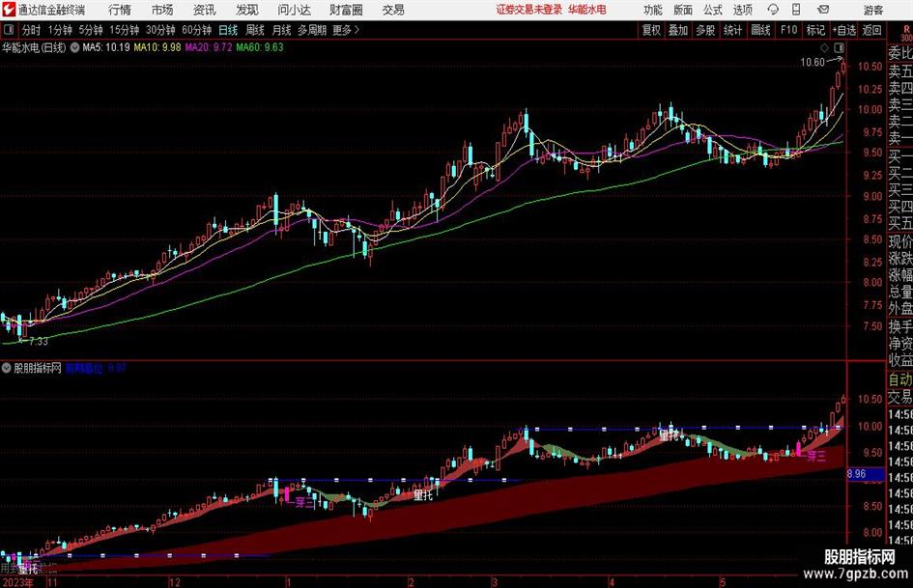Click the 10.60 high price label
Viewport: 913px width, 588px height.
pyautogui.click(x=813, y=63)
